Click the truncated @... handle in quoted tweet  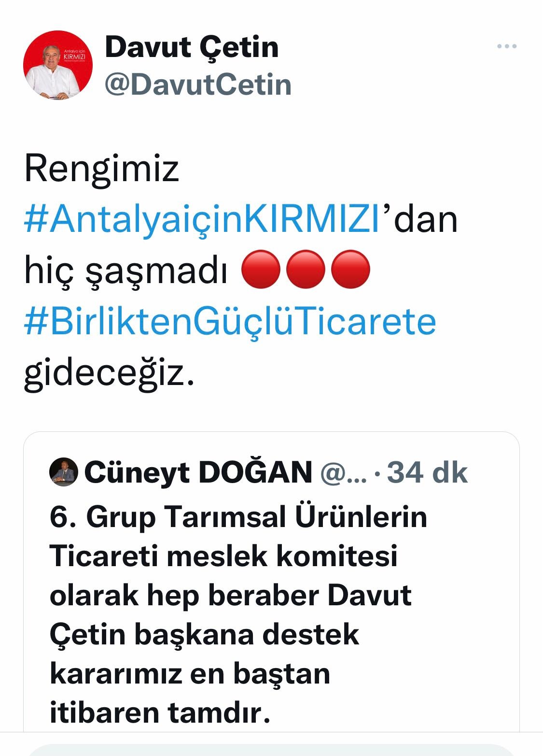[344, 473]
